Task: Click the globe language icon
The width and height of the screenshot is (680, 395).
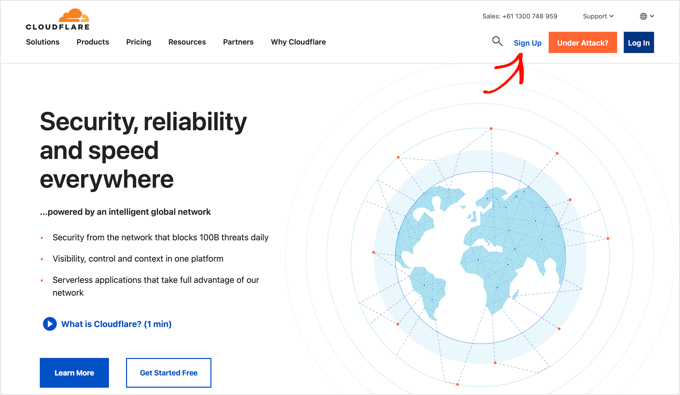Action: coord(643,16)
